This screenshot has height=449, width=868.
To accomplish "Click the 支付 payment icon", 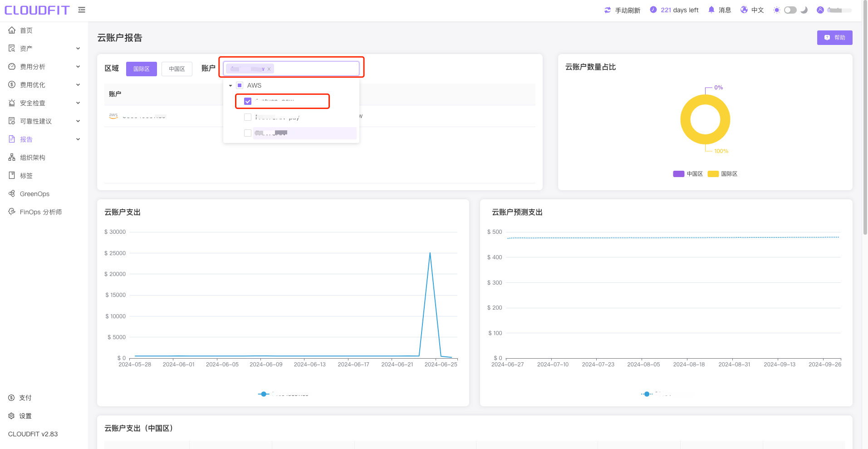I will click(11, 398).
